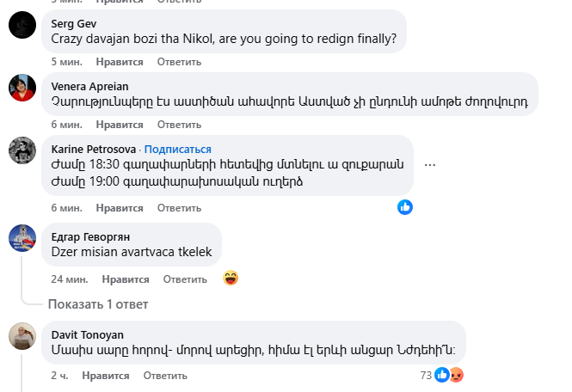The height and width of the screenshot is (392, 572).
Task: Open Serg Gev's profile picture
Action: pos(22,26)
